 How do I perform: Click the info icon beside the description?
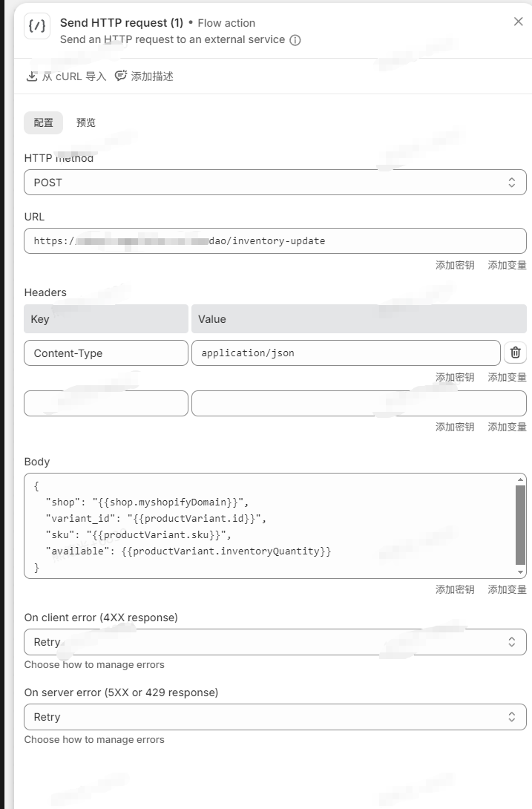[295, 40]
